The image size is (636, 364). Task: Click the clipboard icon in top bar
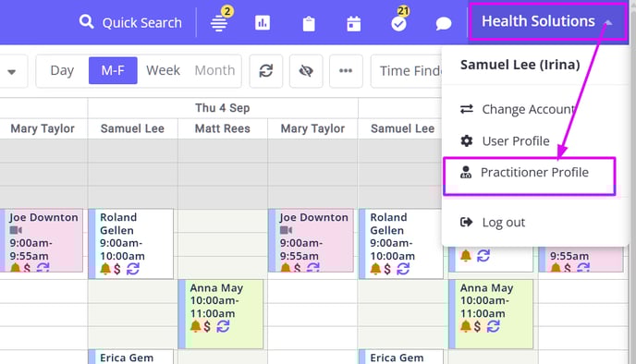(309, 23)
